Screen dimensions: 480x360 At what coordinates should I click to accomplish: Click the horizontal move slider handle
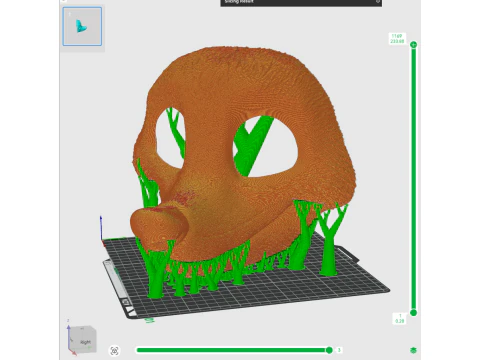coord(329,350)
